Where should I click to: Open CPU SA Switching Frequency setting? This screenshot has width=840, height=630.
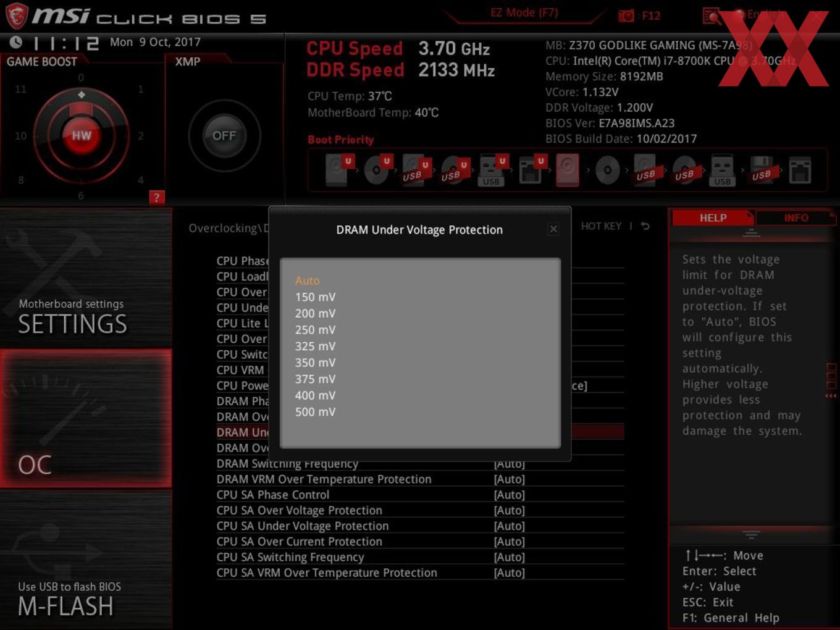pos(420,557)
